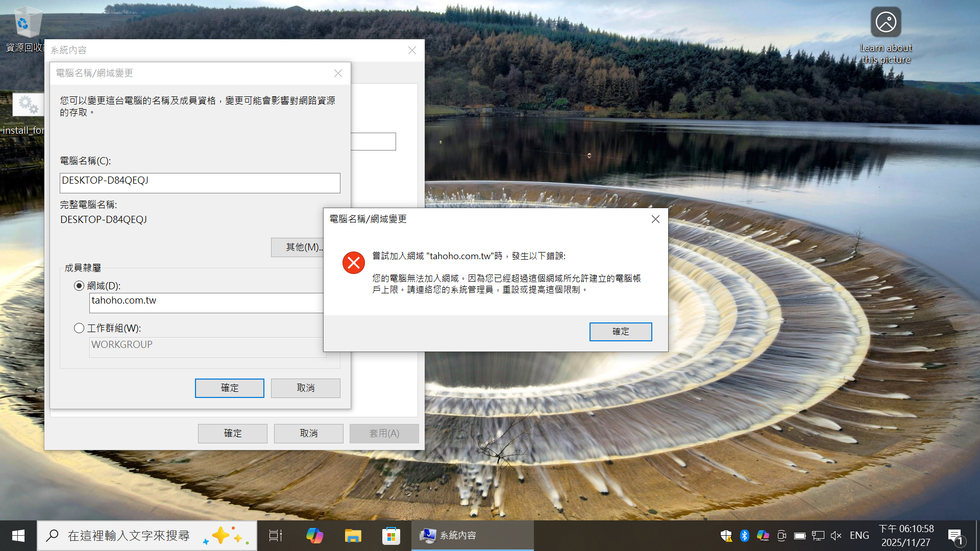Click the ENG input language indicator
The height and width of the screenshot is (551, 980).
[859, 536]
